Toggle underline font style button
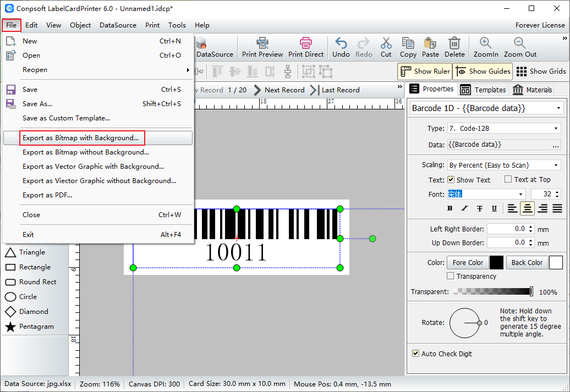Viewport: 570px width, 392px height. pos(494,208)
